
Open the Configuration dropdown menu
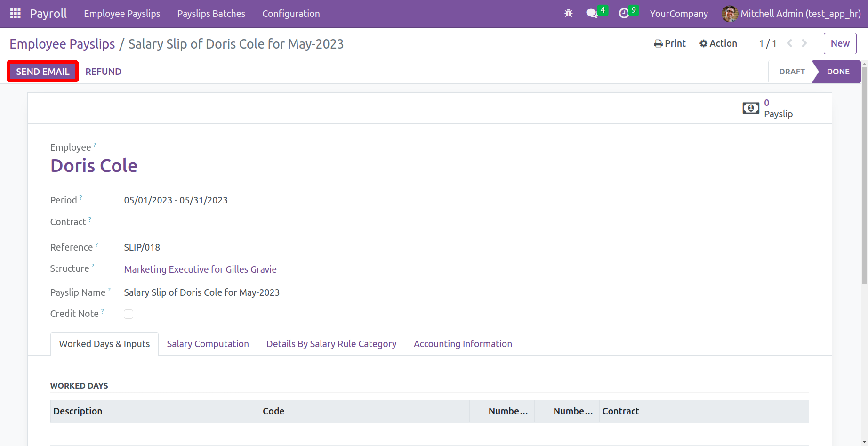coord(291,14)
